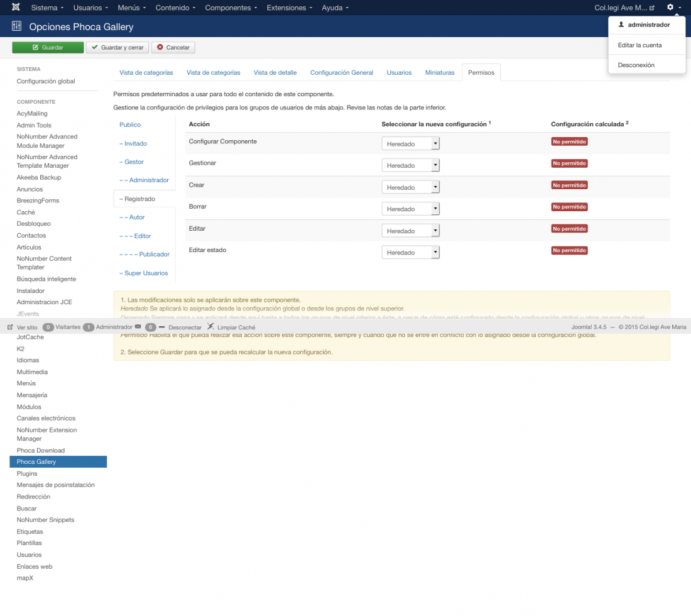Click the Limpiar Caché broom icon
The height and width of the screenshot is (616, 691).
210,327
